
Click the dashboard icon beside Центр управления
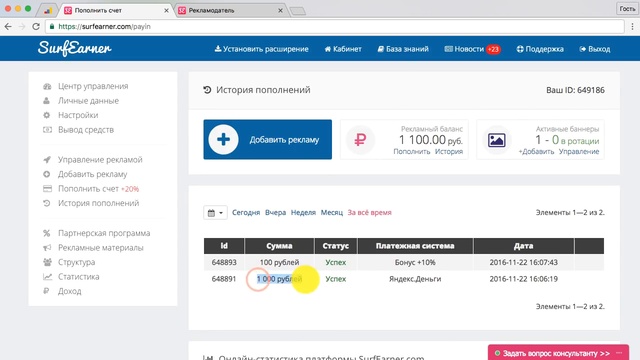click(47, 86)
